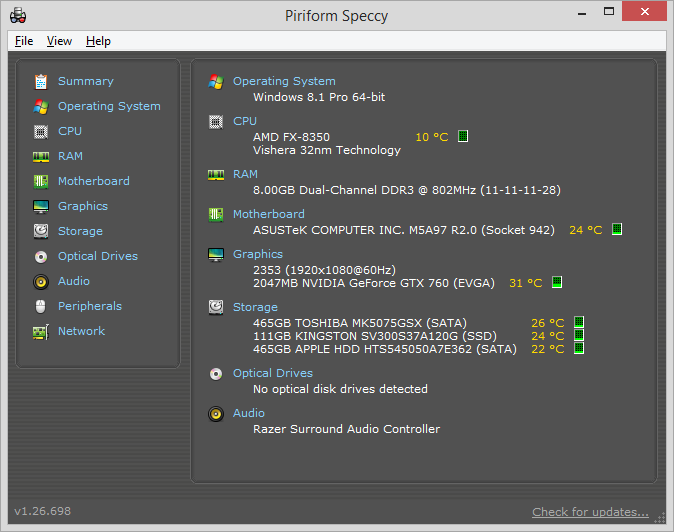The height and width of the screenshot is (532, 674).
Task: Select Motherboard in the sidebar
Action: [94, 181]
